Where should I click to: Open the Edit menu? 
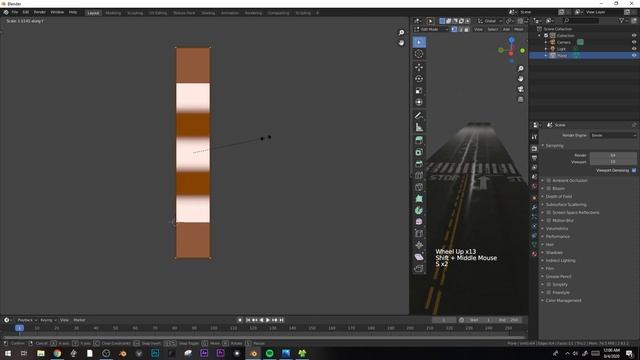(26, 13)
